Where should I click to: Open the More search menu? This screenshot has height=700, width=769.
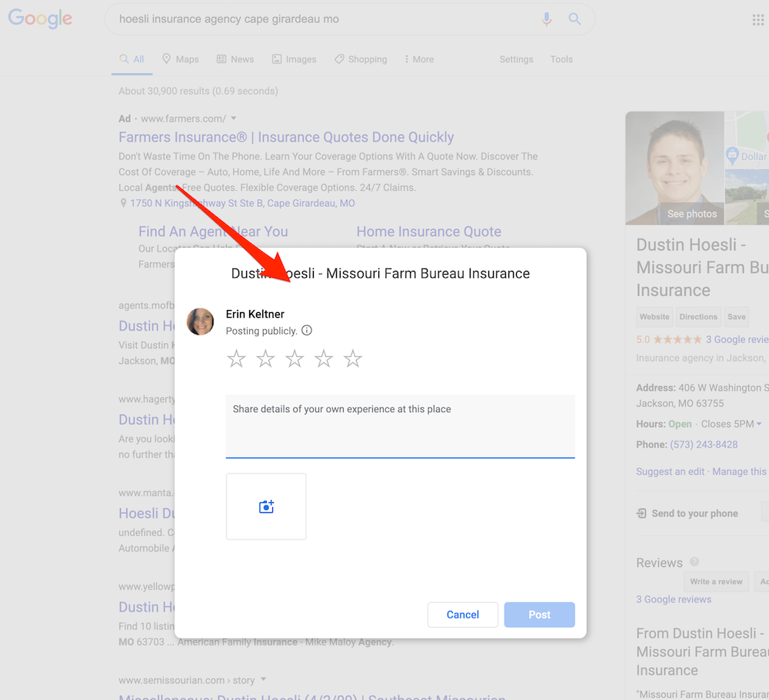point(419,59)
